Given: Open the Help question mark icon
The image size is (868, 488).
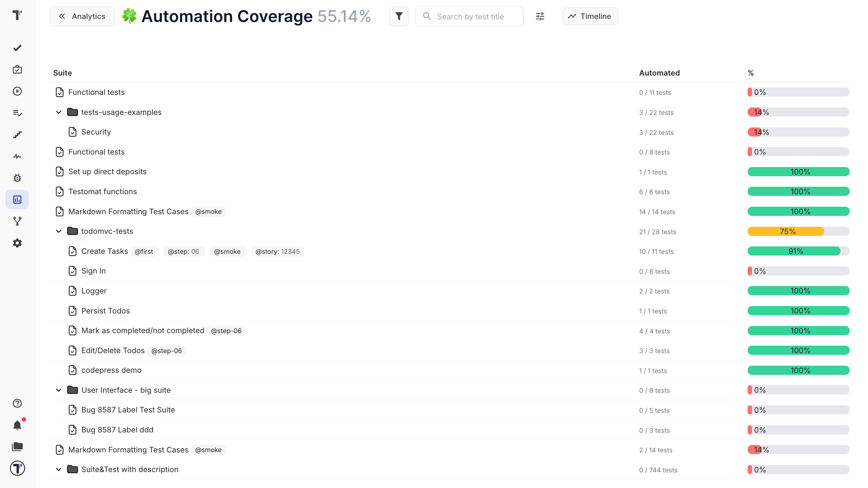Looking at the screenshot, I should point(17,403).
